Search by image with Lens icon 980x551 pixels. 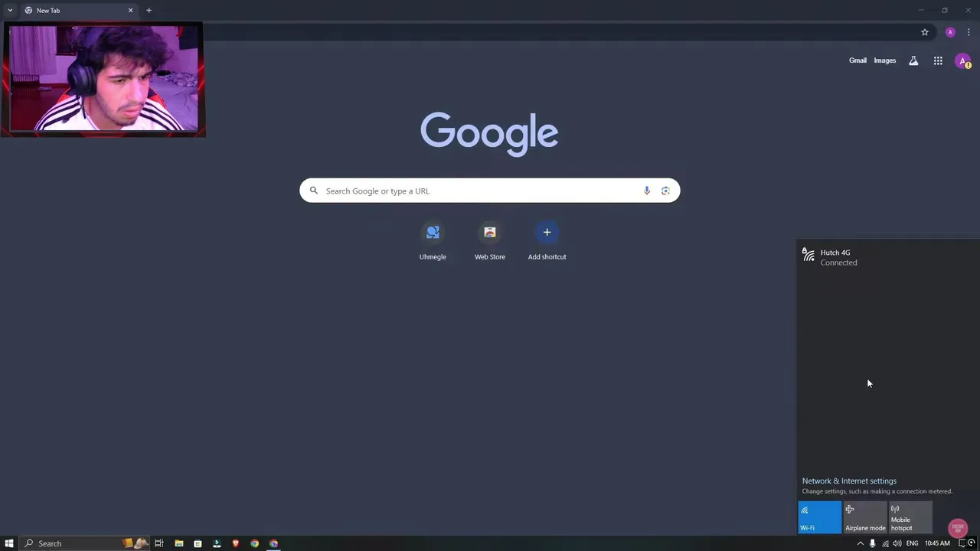(x=665, y=191)
